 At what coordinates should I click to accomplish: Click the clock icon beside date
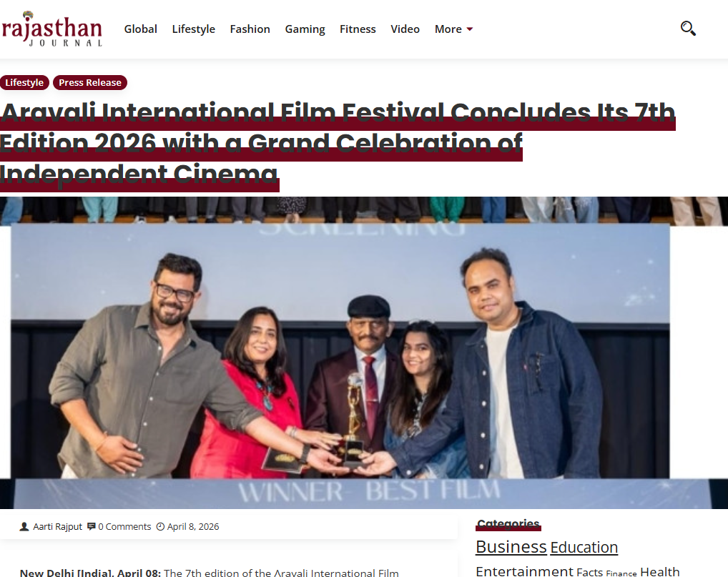(160, 526)
